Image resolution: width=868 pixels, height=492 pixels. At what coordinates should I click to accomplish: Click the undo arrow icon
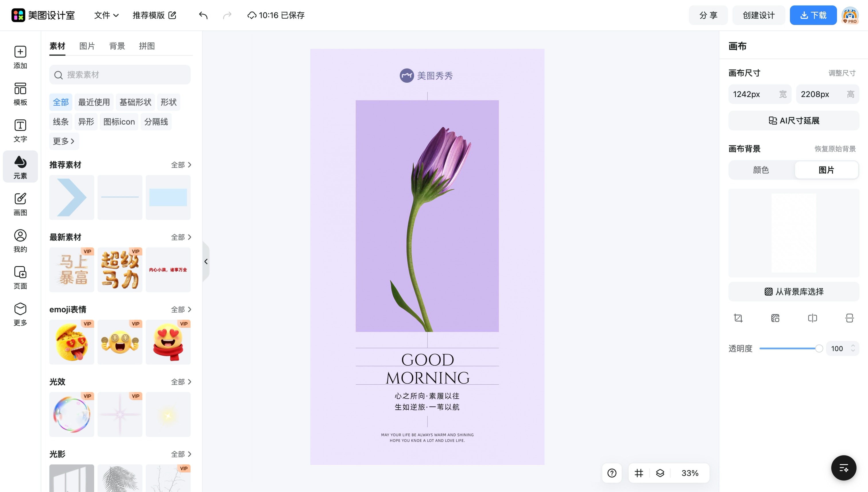point(203,15)
